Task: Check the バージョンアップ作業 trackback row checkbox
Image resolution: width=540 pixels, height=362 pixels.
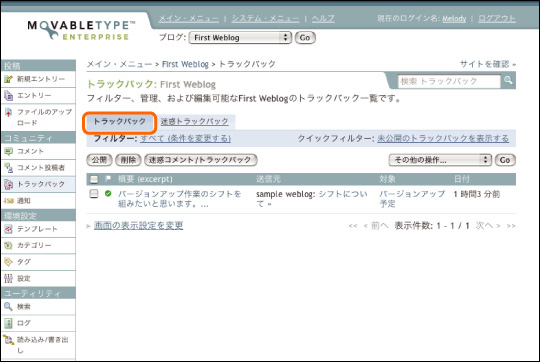Action: pos(94,194)
